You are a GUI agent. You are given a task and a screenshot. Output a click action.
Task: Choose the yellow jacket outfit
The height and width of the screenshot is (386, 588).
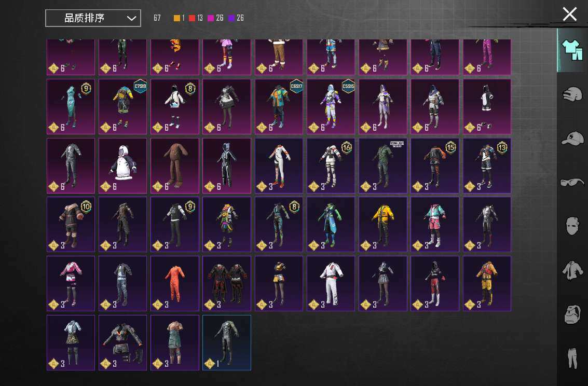point(383,224)
